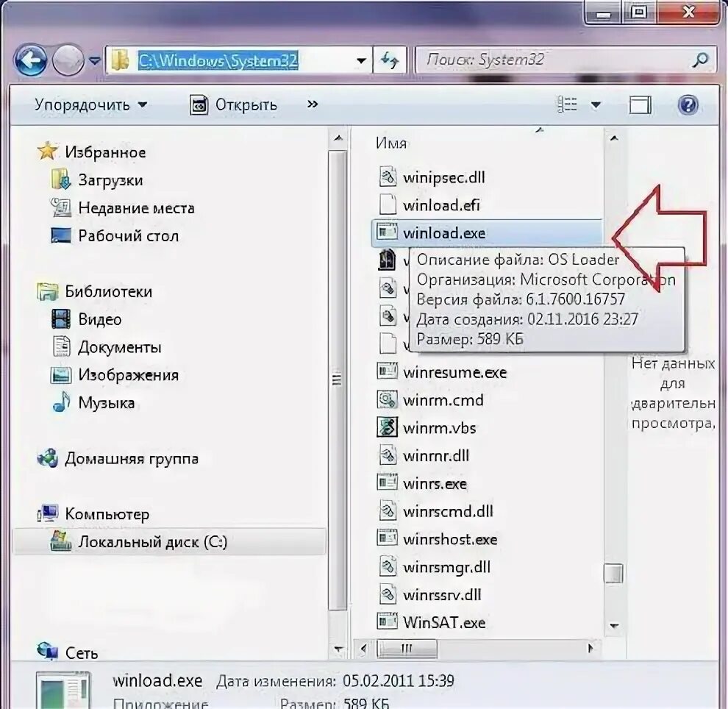The height and width of the screenshot is (709, 728).
Task: Open Загрузки folder in favorites
Action: (110, 180)
